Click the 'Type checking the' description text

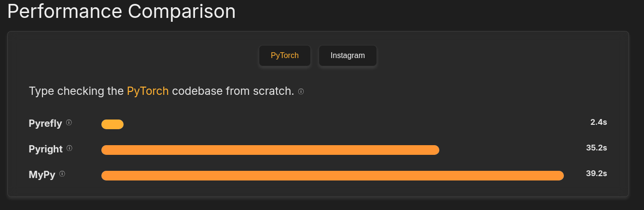pos(76,91)
